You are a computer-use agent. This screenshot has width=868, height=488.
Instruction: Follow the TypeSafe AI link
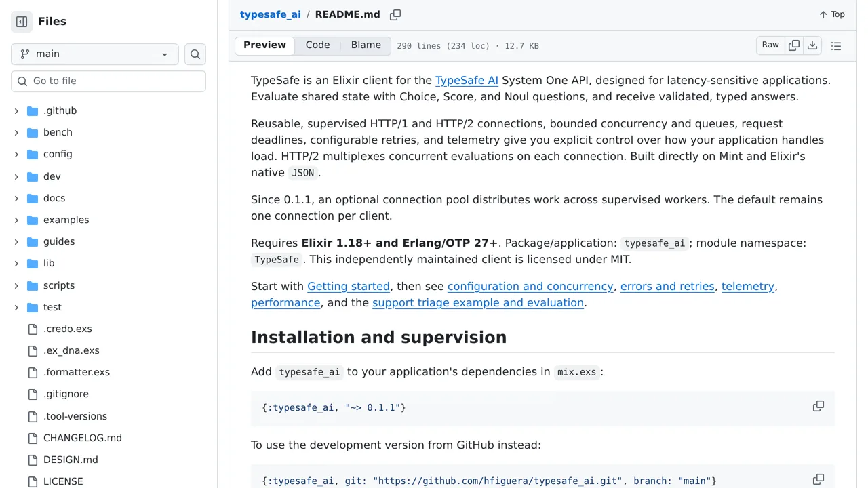pyautogui.click(x=467, y=80)
